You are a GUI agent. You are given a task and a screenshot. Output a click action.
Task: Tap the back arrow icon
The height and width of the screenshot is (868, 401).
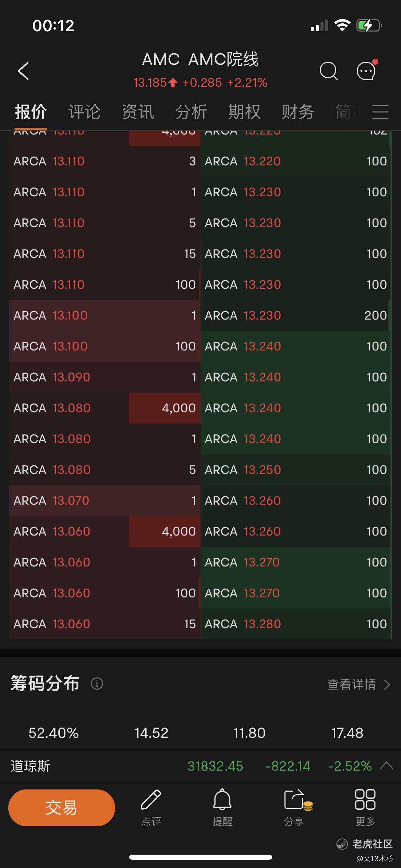pos(23,71)
